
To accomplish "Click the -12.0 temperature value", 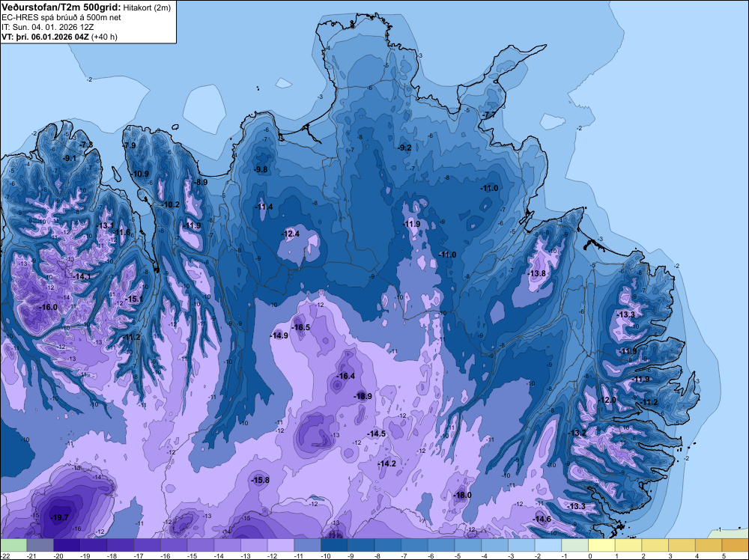I will pyautogui.click(x=606, y=400).
